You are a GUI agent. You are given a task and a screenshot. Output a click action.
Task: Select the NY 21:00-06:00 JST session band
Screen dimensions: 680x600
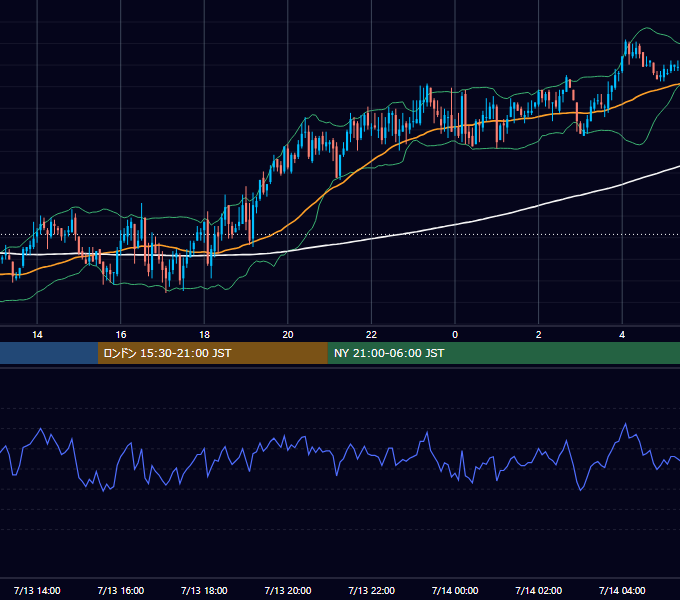503,353
